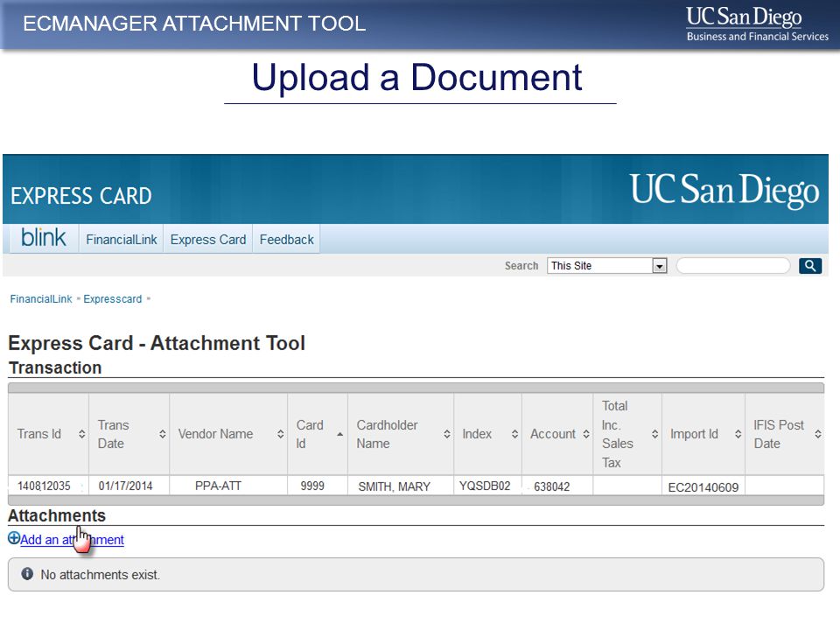This screenshot has width=840, height=630.
Task: Click the Import Id column header
Action: 703,434
